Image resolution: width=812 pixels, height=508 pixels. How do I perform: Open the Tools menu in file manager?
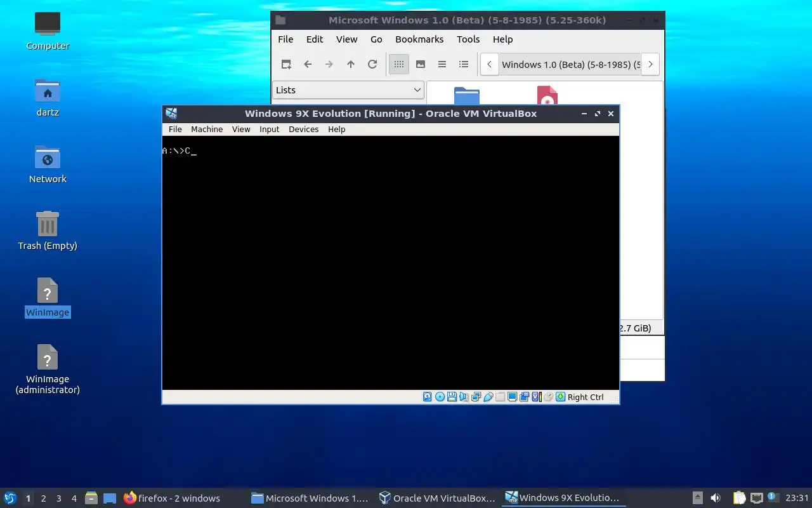(x=468, y=39)
